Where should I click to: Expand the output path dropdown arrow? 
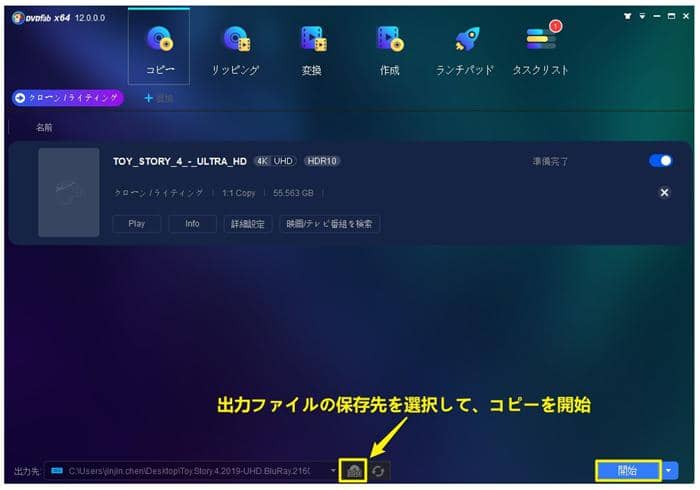coord(333,470)
